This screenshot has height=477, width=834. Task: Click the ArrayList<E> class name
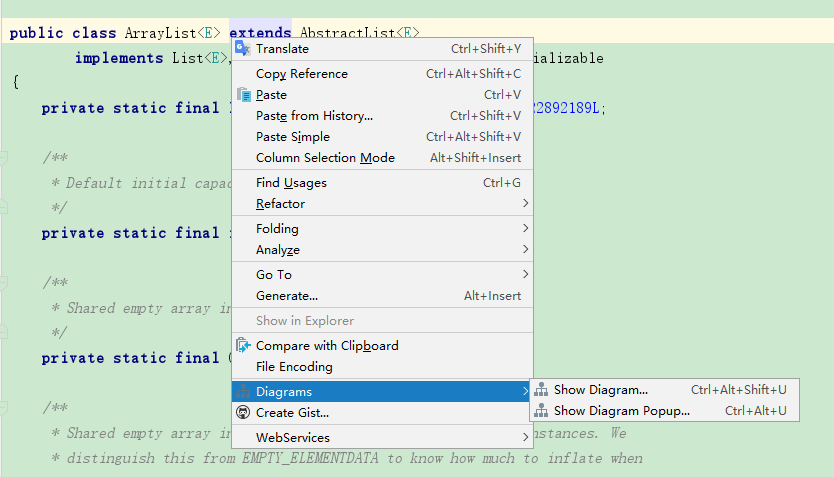point(172,33)
